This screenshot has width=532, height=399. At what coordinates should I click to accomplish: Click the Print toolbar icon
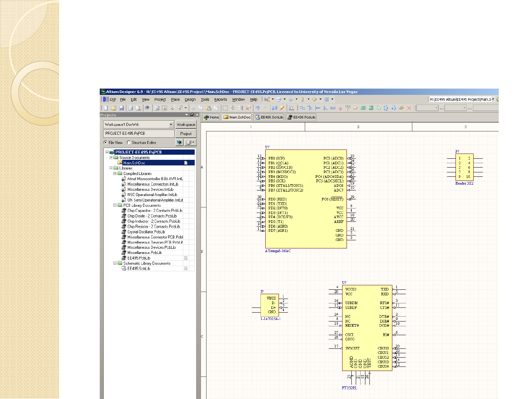130,108
